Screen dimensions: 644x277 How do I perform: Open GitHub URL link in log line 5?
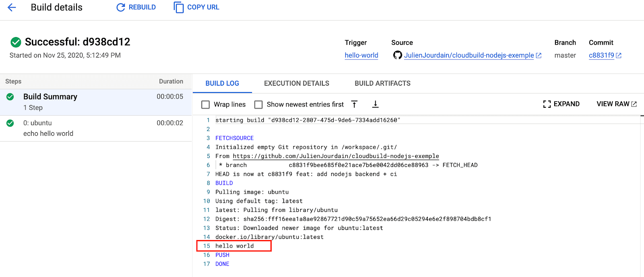[336, 156]
